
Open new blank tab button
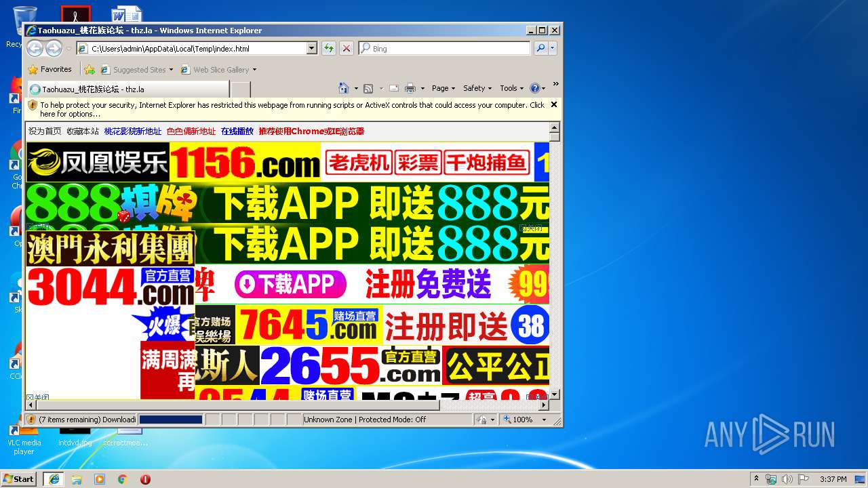point(241,89)
